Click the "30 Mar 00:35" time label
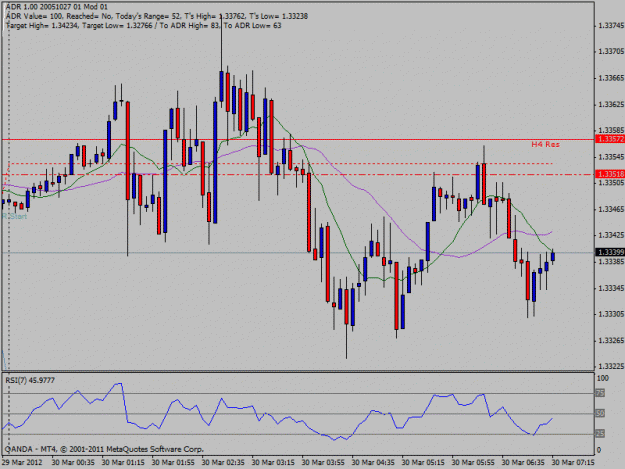The image size is (625, 469). pyautogui.click(x=73, y=462)
